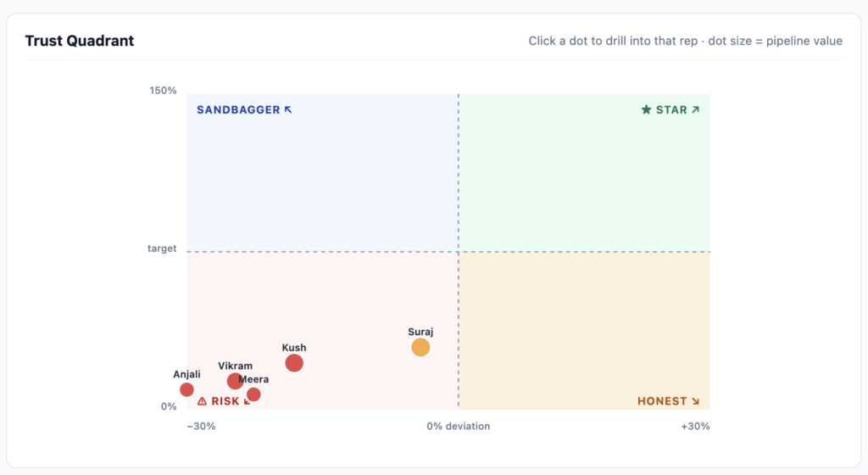The image size is (868, 475).
Task: Drill into Meera's dot
Action: pos(253,394)
